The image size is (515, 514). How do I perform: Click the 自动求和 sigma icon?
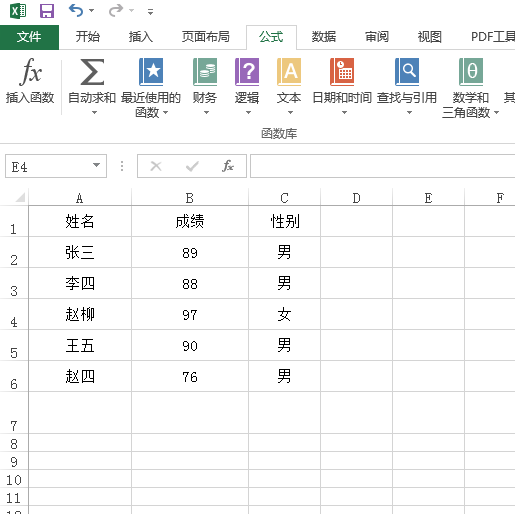[x=92, y=72]
